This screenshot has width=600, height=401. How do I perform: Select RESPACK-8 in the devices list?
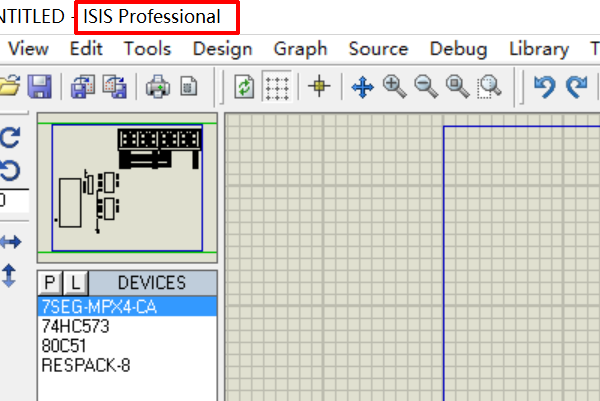[x=86, y=365]
